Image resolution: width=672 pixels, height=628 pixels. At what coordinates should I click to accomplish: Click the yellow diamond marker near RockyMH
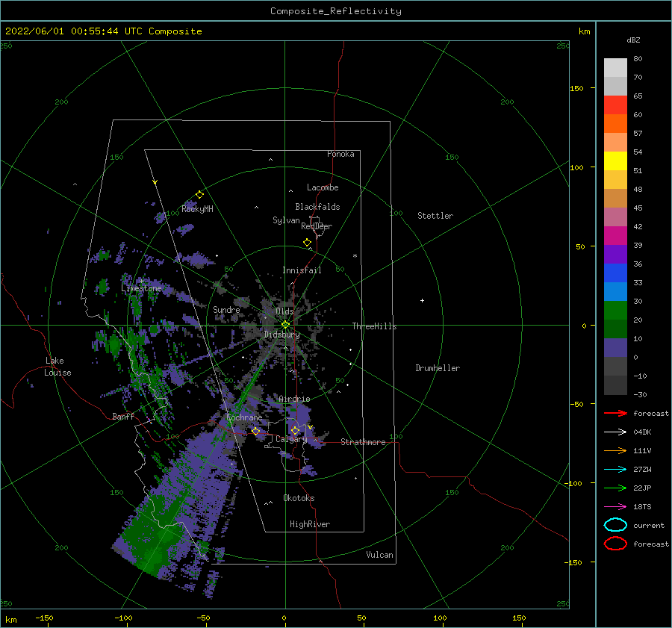pyautogui.click(x=199, y=195)
